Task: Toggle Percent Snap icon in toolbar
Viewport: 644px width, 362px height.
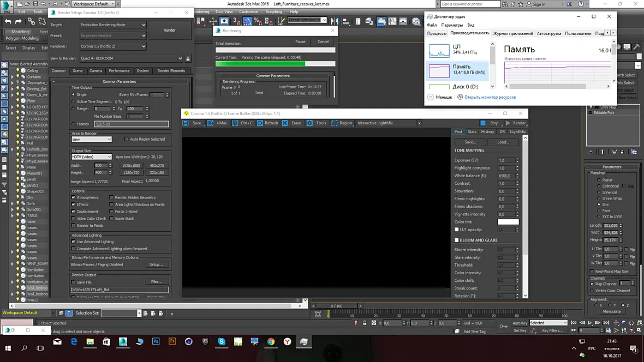Action: click(258, 21)
